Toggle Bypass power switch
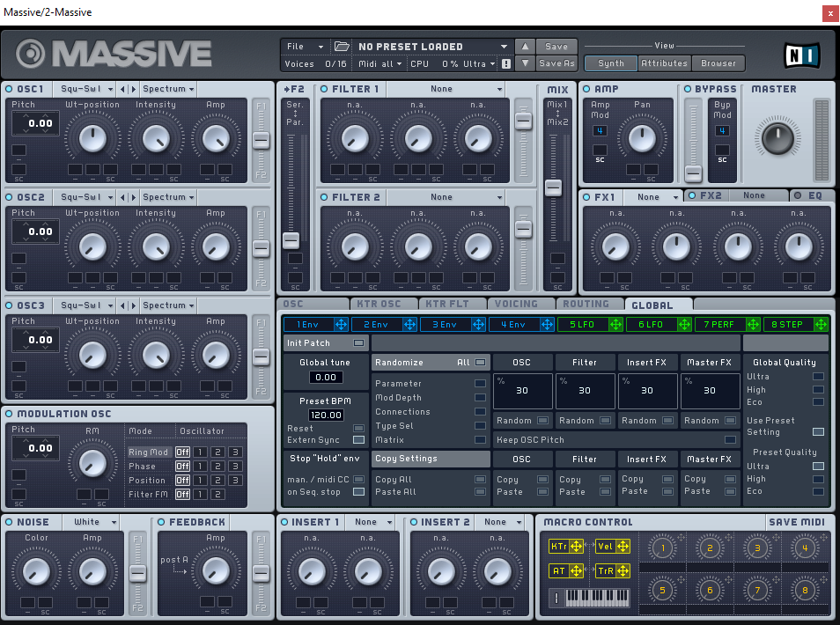840x625 pixels. click(x=688, y=89)
